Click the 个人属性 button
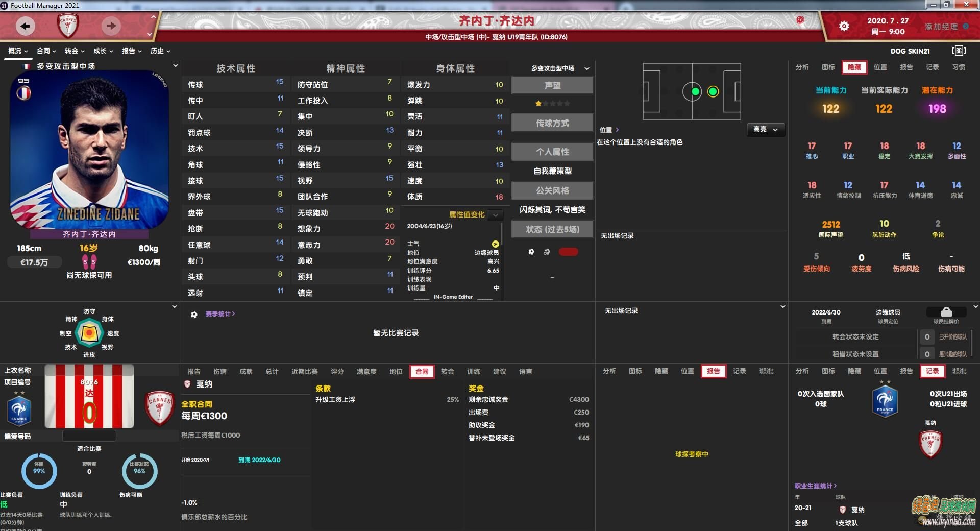 coord(552,152)
